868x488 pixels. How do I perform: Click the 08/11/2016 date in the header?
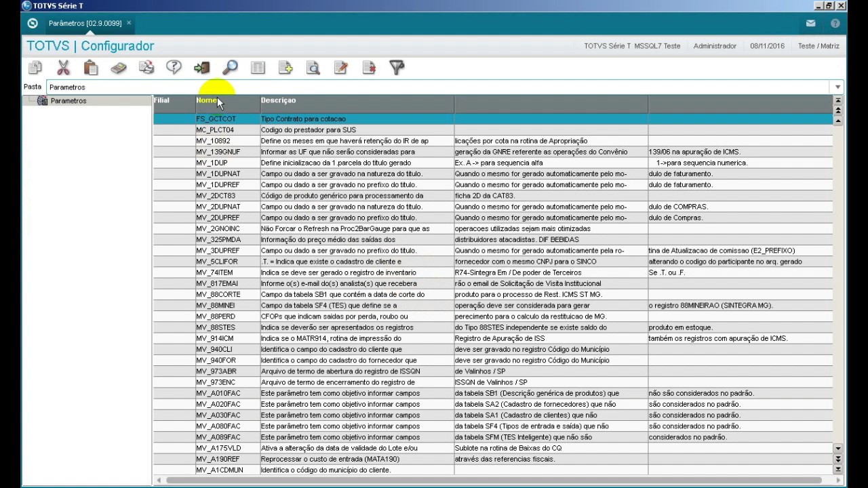click(767, 46)
